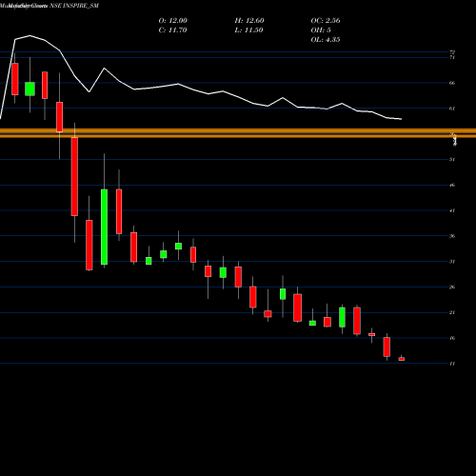The width and height of the screenshot is (476, 476).
Task: Click the 66 price axis label
Action: coord(452,83)
